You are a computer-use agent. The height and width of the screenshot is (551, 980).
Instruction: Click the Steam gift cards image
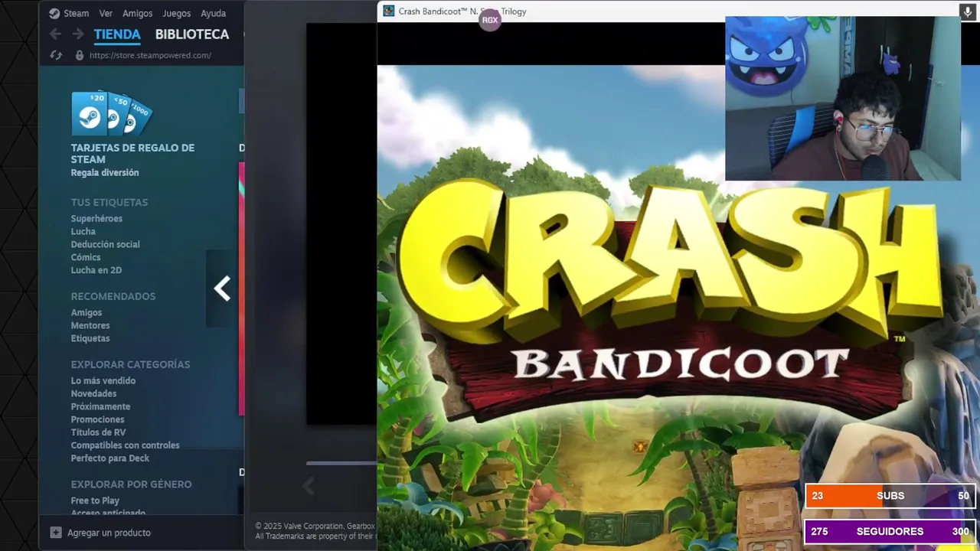(x=112, y=113)
